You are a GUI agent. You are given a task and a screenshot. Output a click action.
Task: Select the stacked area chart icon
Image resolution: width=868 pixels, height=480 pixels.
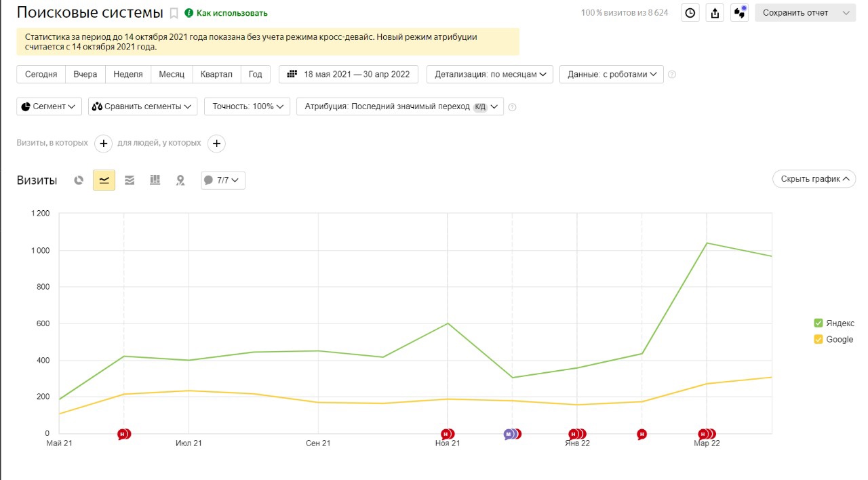[130, 180]
